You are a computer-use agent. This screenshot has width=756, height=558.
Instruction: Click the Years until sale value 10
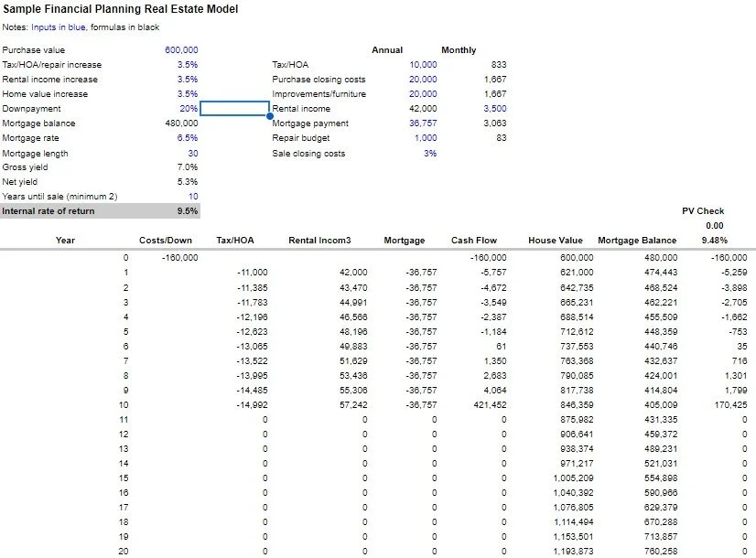click(193, 197)
